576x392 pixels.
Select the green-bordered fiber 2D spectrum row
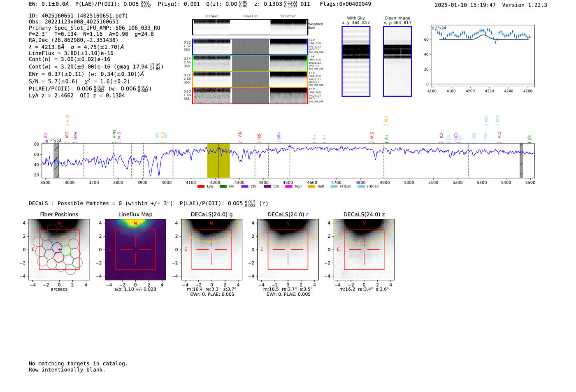[x=250, y=63]
